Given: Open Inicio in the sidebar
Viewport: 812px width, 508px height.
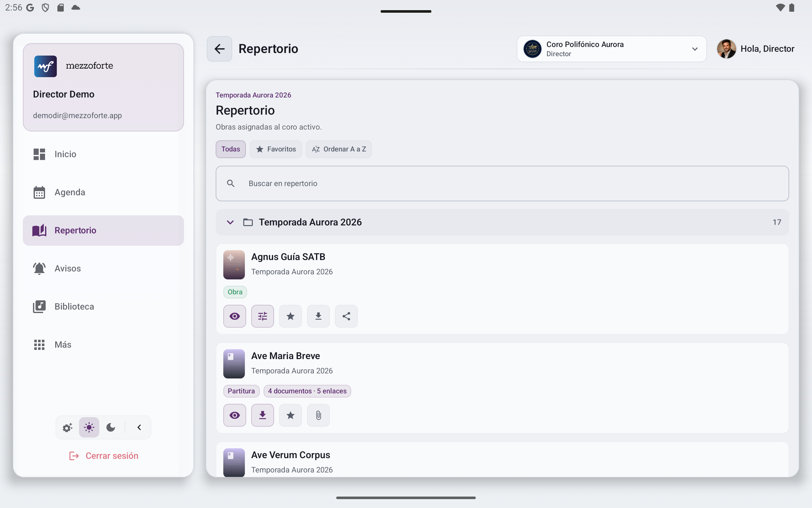Looking at the screenshot, I should pos(103,154).
